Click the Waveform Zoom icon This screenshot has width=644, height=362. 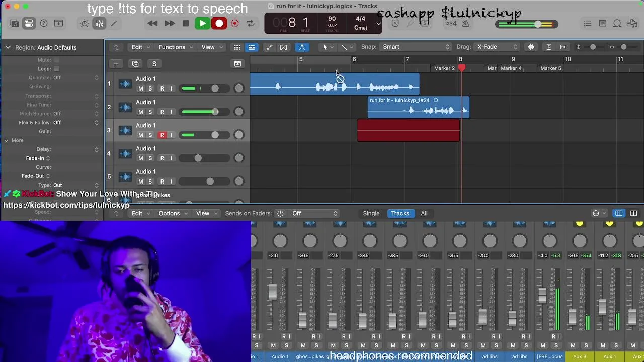click(x=531, y=47)
